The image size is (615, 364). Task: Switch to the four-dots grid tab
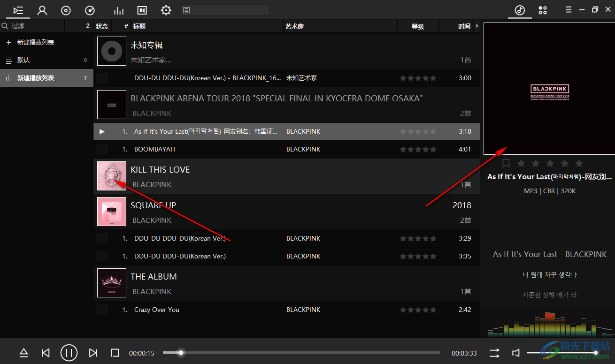pos(543,10)
